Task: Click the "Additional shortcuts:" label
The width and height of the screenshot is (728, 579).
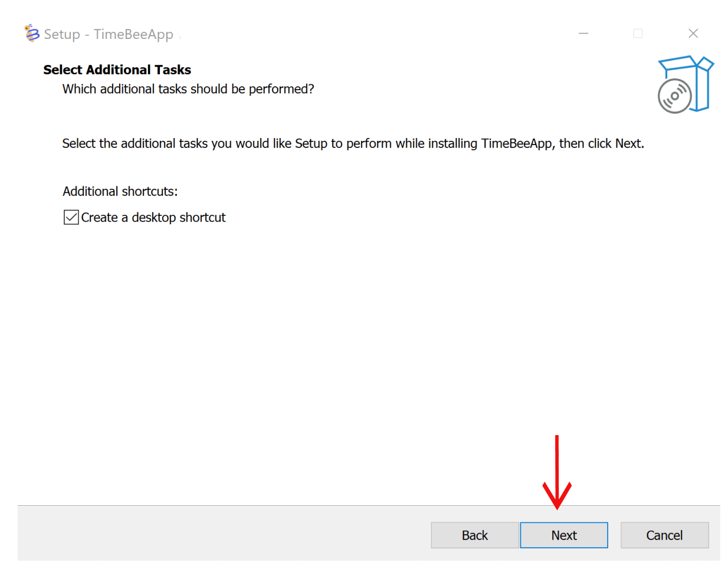Action: 120,192
